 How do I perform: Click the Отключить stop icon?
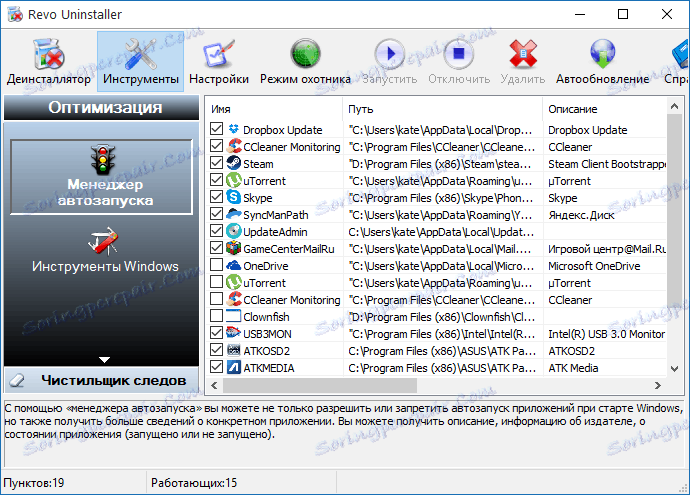click(459, 54)
